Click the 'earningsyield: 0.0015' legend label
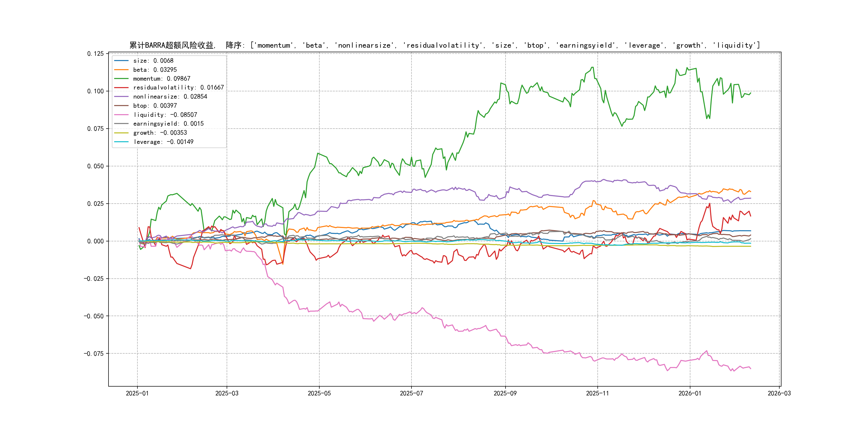 tap(168, 124)
